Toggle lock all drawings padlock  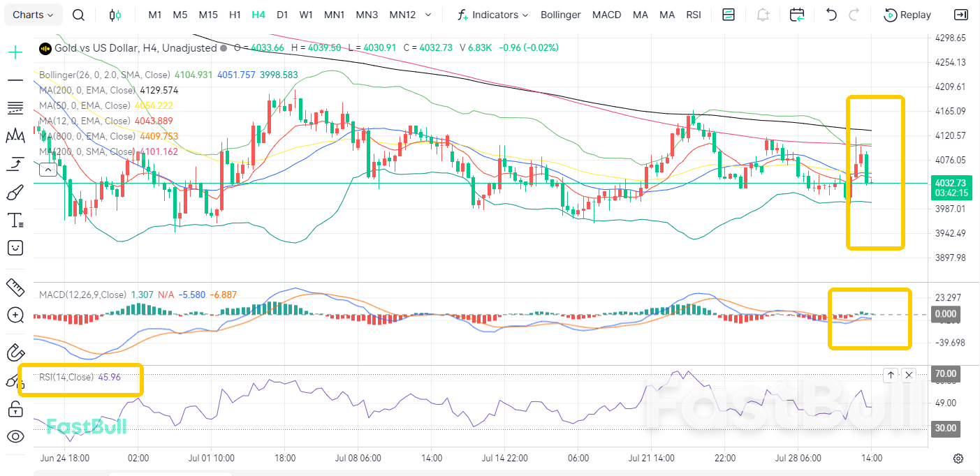[15, 409]
